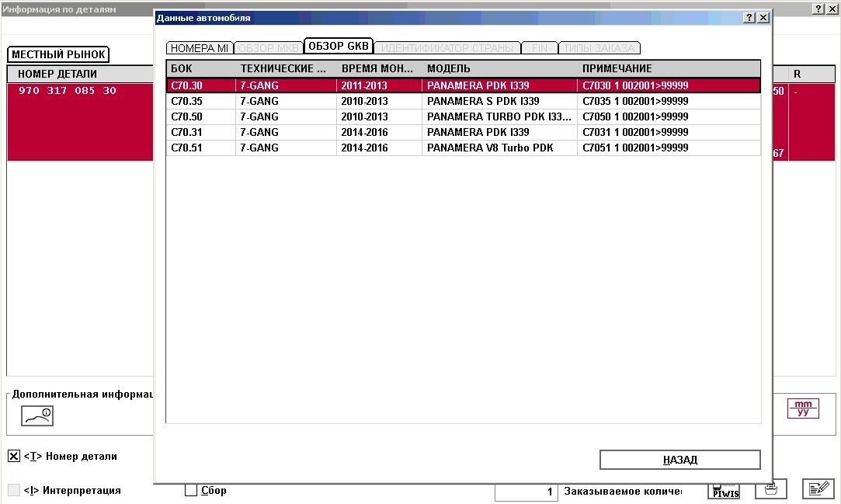
Task: Click the additional information diagram icon
Action: click(36, 416)
